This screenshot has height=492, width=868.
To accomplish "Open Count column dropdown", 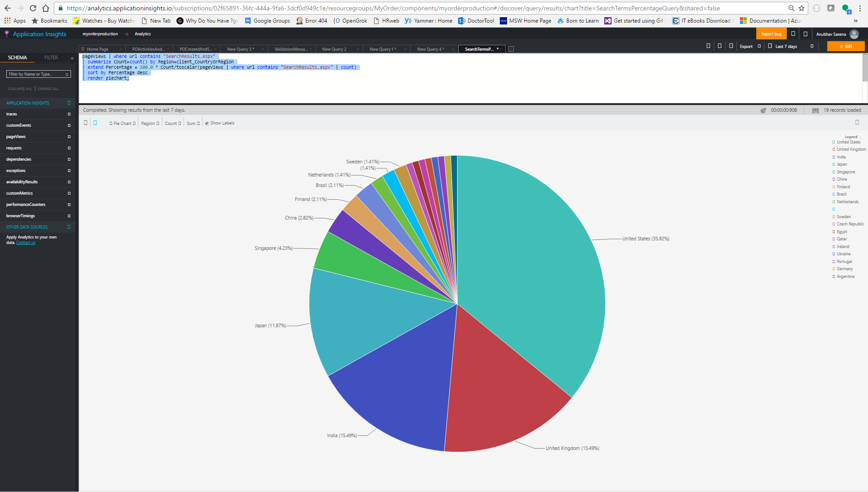I will click(173, 123).
